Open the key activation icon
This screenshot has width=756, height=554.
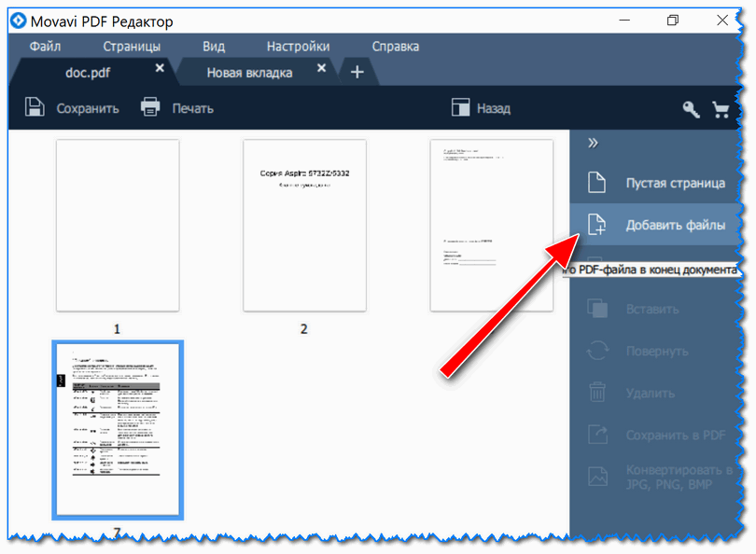[x=691, y=109]
